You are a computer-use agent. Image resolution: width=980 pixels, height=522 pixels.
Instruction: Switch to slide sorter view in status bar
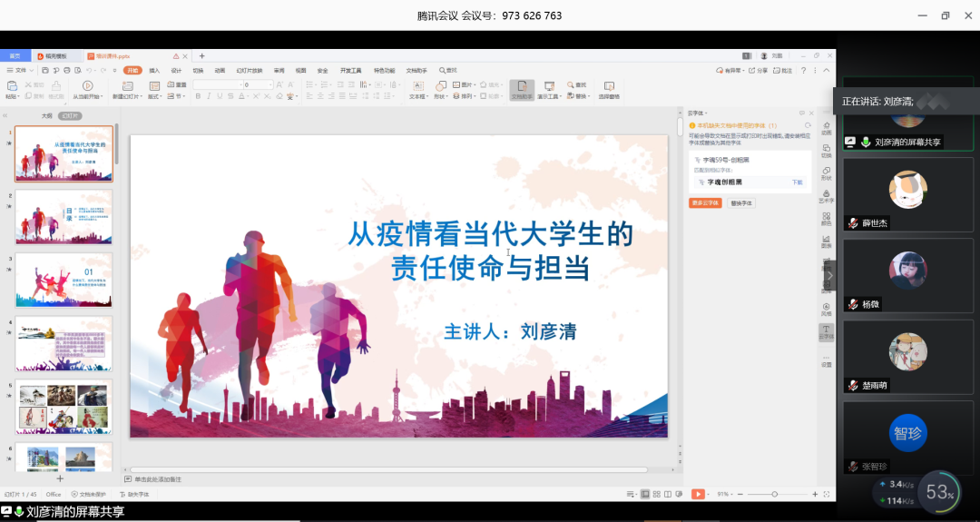[x=658, y=494]
